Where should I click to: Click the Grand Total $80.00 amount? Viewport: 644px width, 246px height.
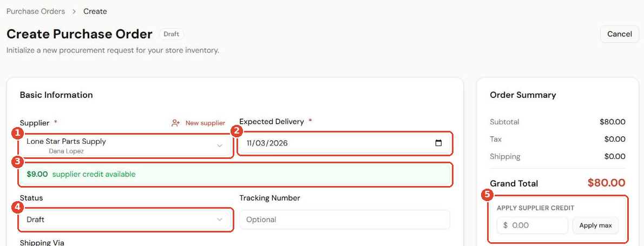606,183
